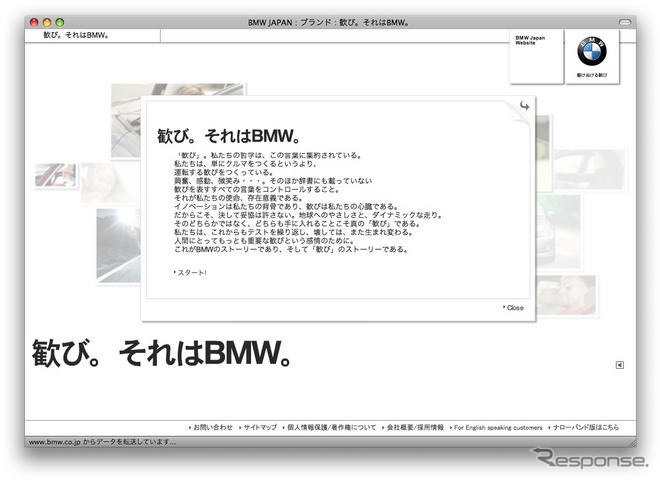
Task: Click the BMW roundel logo
Action: point(592,51)
